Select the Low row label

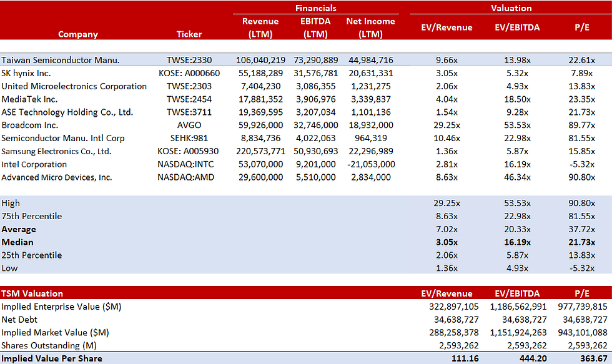tap(9, 268)
